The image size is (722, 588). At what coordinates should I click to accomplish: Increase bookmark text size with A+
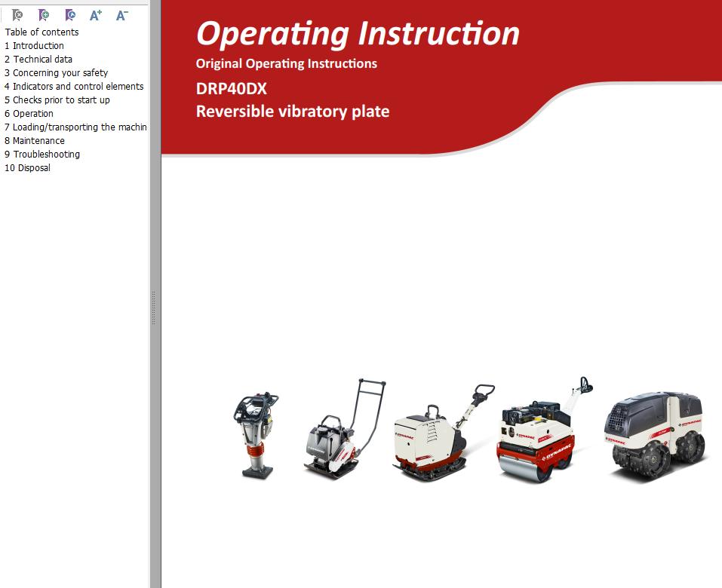tap(96, 15)
